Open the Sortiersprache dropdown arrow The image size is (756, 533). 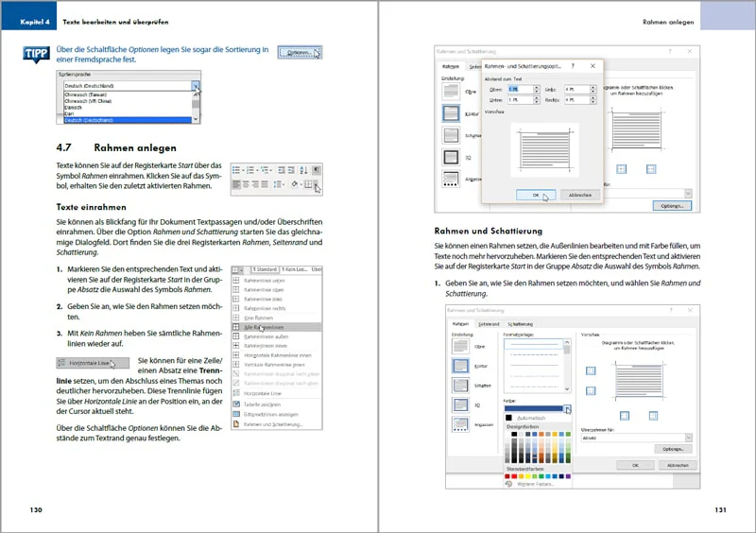(196, 86)
